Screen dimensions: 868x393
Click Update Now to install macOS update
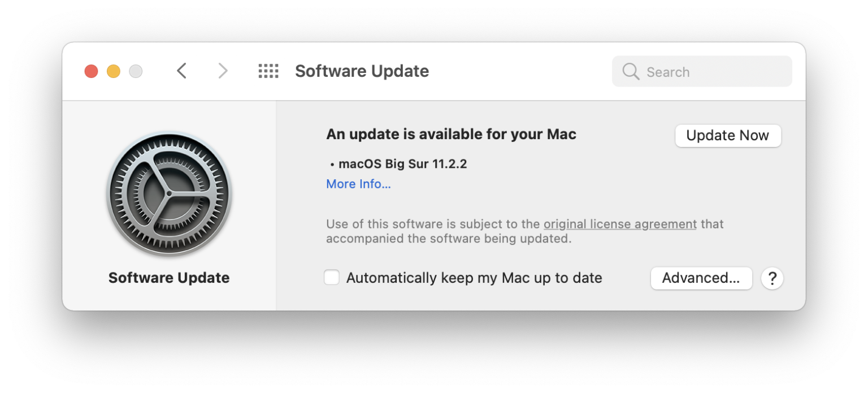pyautogui.click(x=728, y=135)
